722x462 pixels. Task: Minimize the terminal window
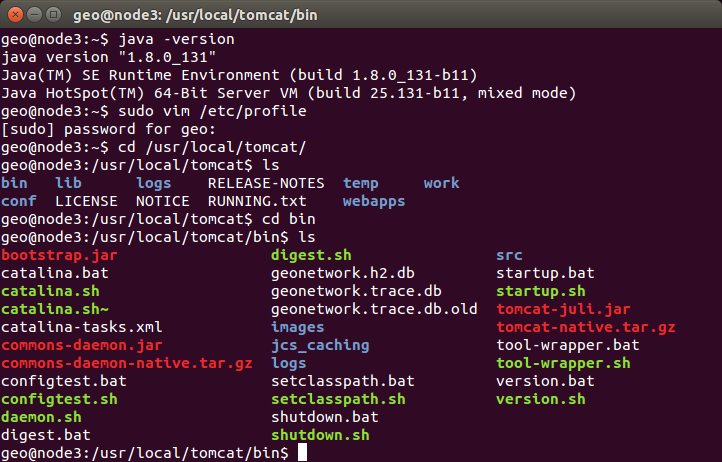[x=35, y=13]
